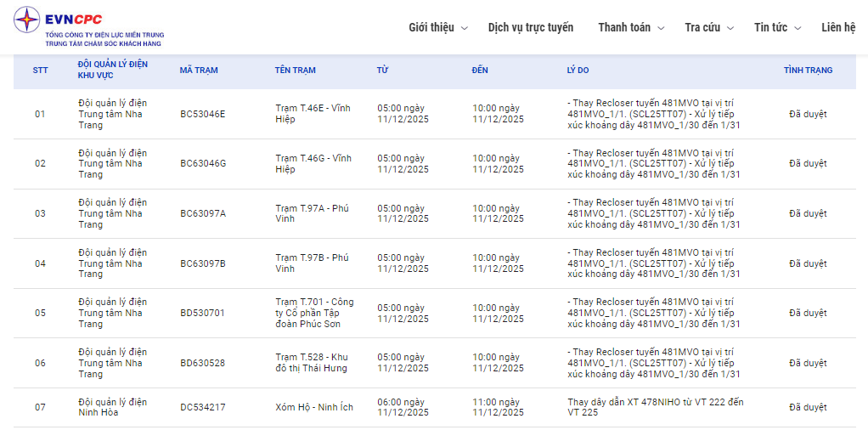
Task: Select station code BC53046E
Action: click(203, 114)
